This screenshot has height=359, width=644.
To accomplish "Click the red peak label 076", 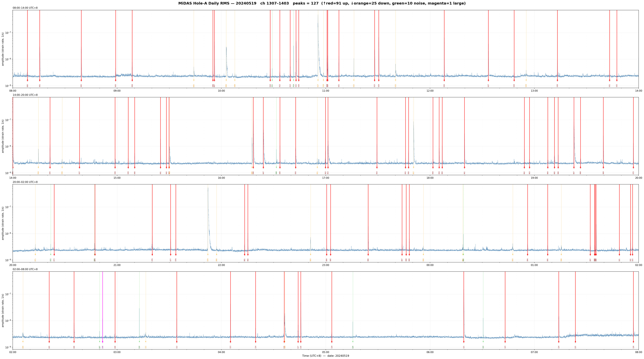I will tap(152, 260).
